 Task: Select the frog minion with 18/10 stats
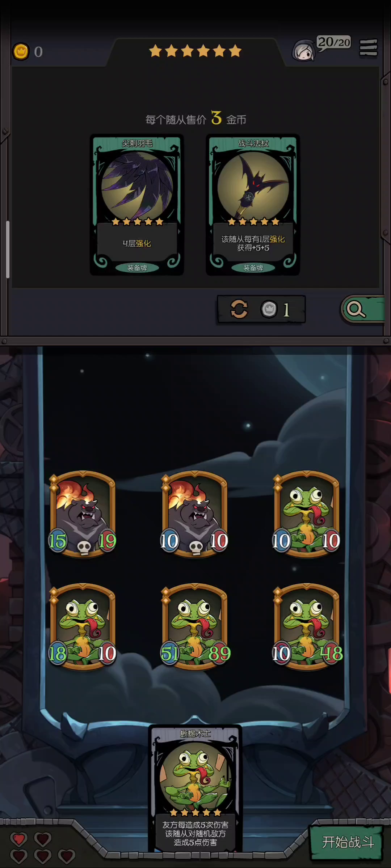83,626
